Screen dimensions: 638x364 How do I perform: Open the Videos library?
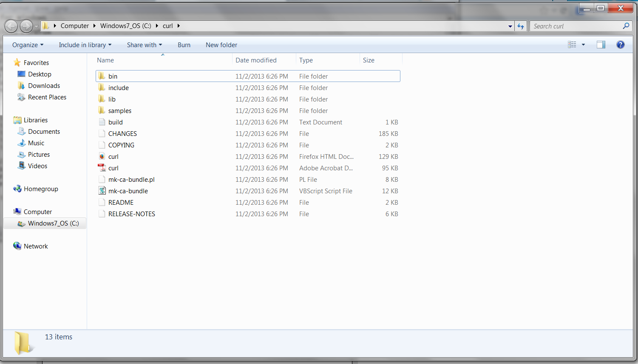[x=37, y=166]
